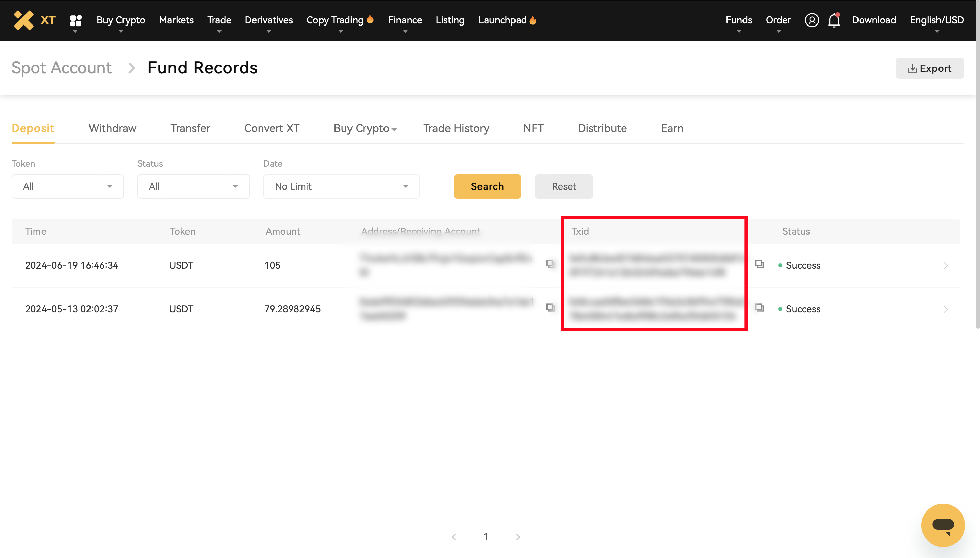
Task: Open the Token filter dropdown
Action: [x=67, y=186]
